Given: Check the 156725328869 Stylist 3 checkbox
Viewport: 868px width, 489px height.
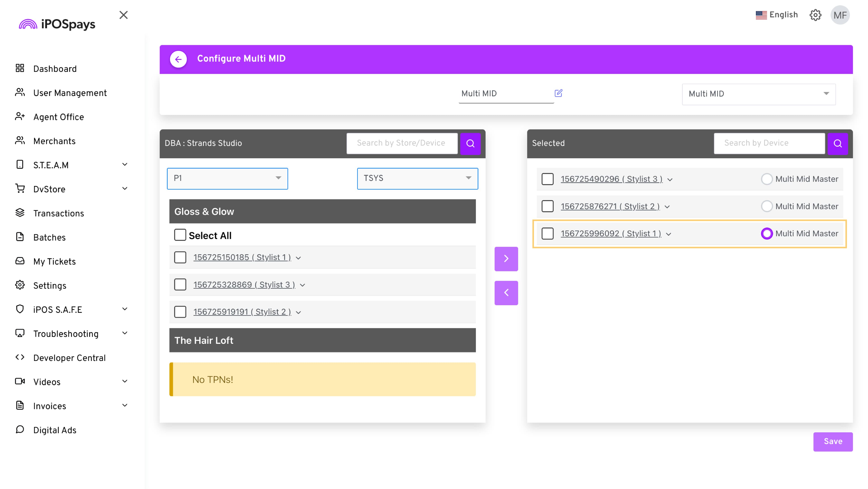Looking at the screenshot, I should click(x=180, y=285).
